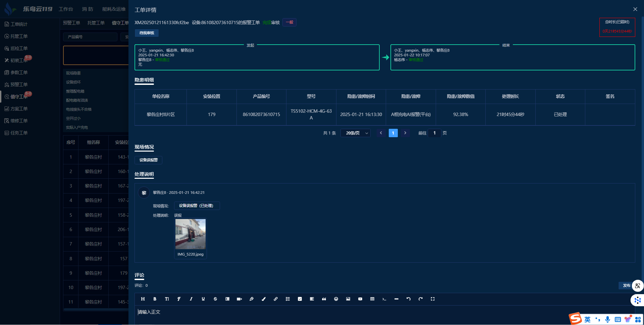Viewport: 644px width, 325px height.
Task: Click the underline formatting icon
Action: 203,299
